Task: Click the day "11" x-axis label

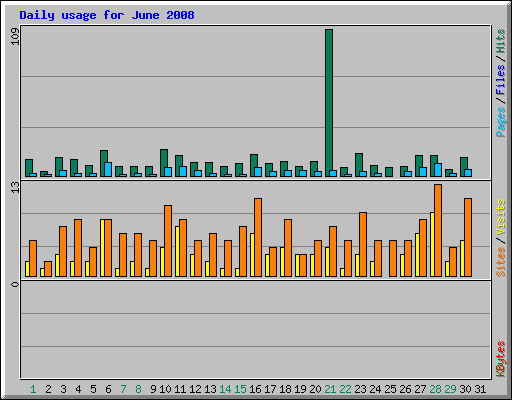Action: 180,389
